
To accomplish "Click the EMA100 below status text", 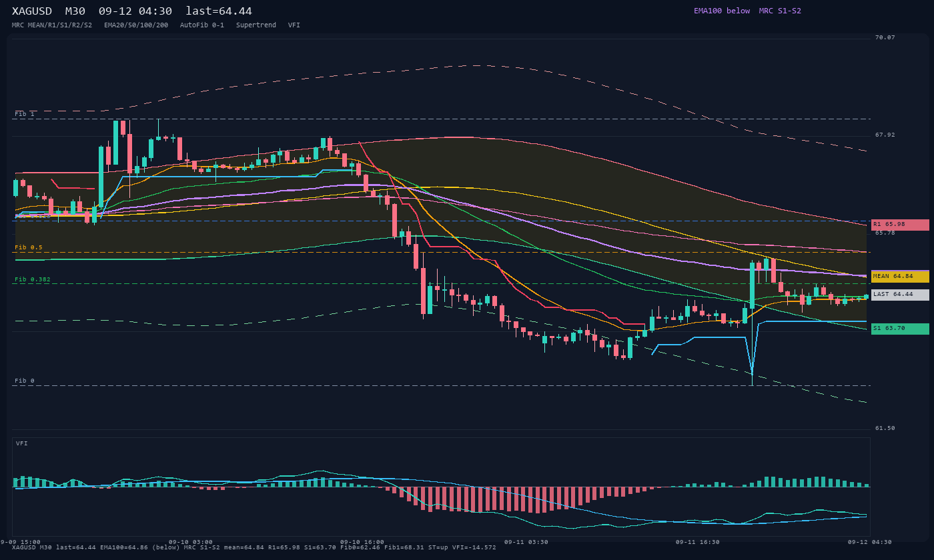I will pos(722,11).
